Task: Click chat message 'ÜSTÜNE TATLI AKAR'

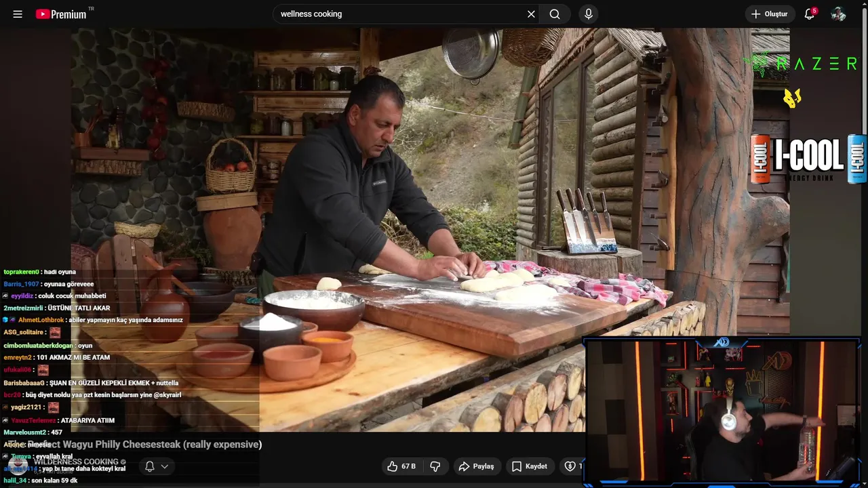Action: pos(56,308)
